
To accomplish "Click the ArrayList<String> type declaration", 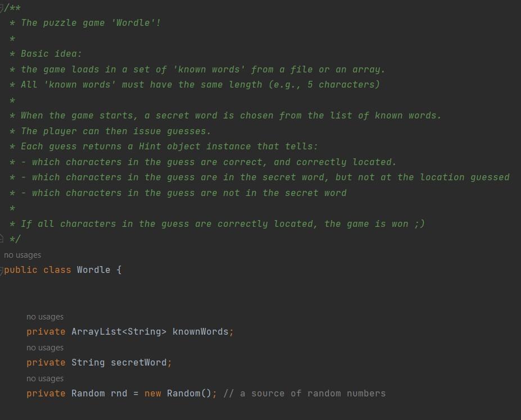I will 119,332.
